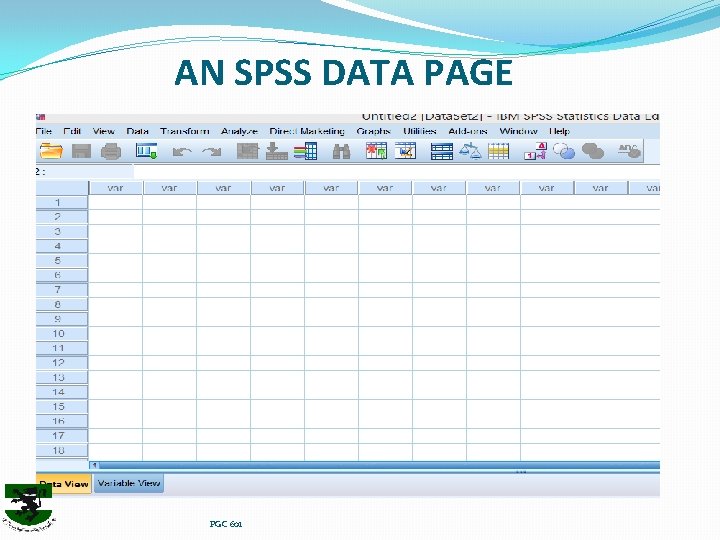Open the Edit menu
The width and height of the screenshot is (720, 540).
(72, 131)
